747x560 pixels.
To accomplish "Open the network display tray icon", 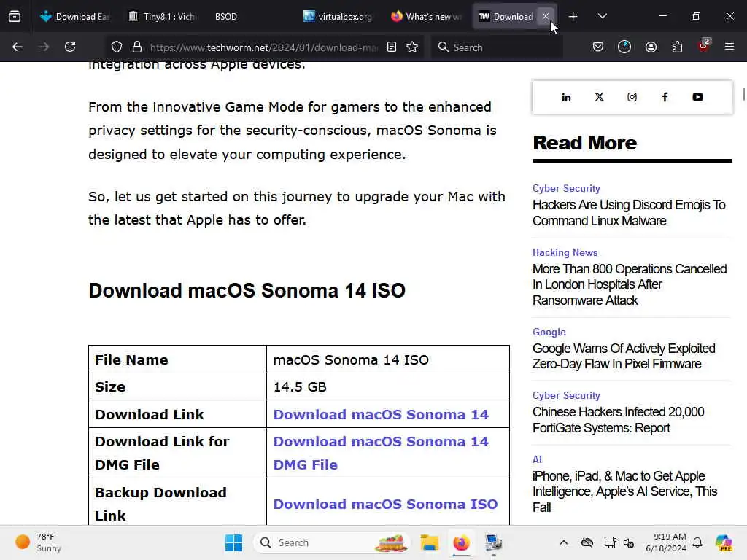I will tap(610, 542).
